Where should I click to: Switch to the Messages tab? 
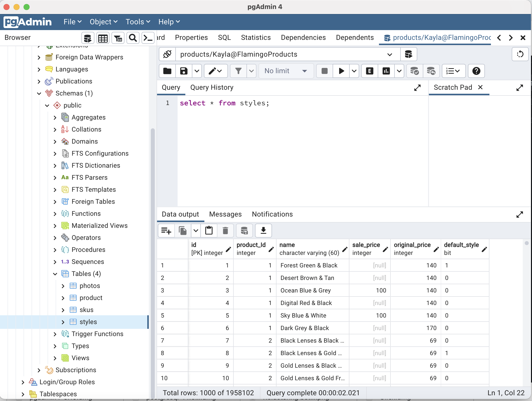point(225,214)
